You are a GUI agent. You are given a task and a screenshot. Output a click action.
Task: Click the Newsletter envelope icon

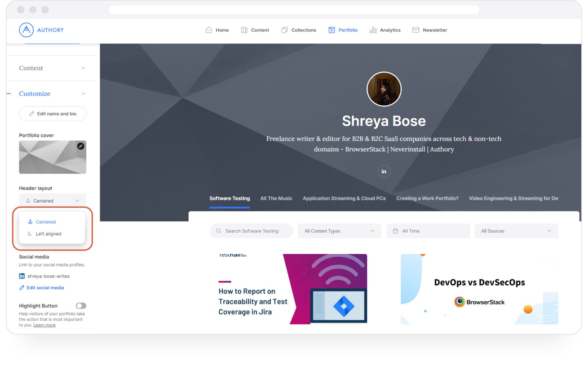click(x=415, y=30)
